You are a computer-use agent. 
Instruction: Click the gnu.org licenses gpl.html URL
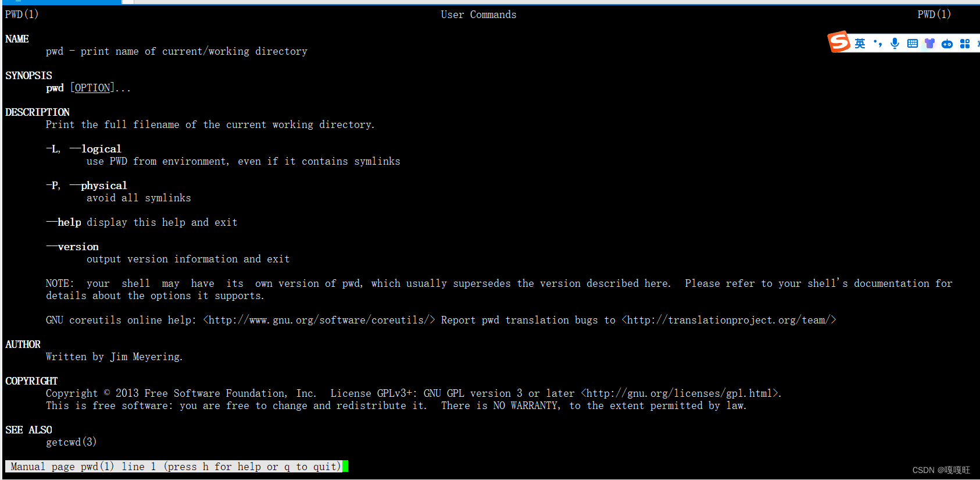click(x=679, y=393)
